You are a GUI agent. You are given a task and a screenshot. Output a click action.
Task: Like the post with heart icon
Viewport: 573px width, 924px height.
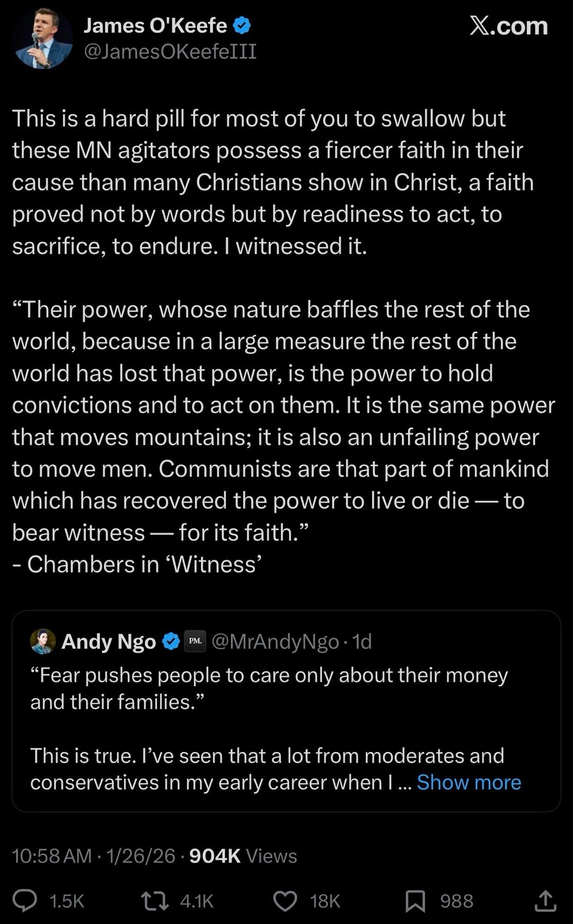[x=285, y=901]
